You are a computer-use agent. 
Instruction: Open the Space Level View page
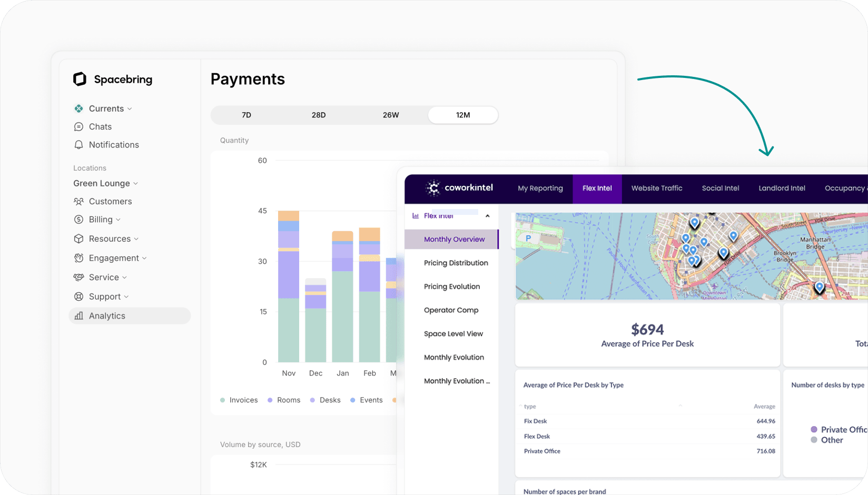pyautogui.click(x=452, y=333)
